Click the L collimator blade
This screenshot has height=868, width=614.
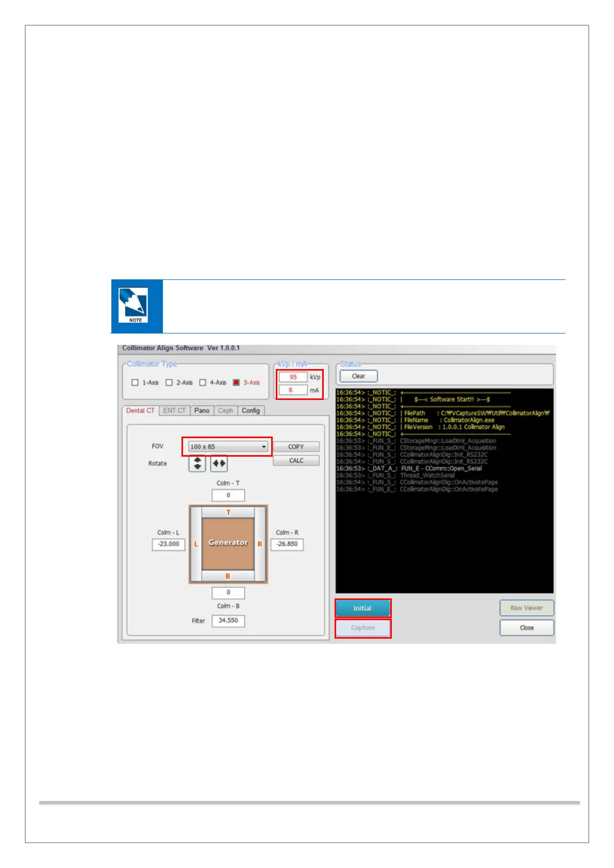pyautogui.click(x=196, y=544)
